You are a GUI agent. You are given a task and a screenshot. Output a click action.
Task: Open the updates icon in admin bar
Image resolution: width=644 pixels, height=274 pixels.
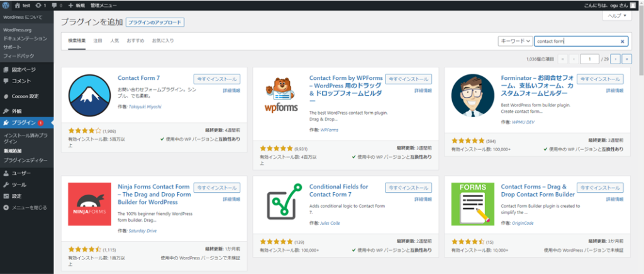click(x=41, y=6)
